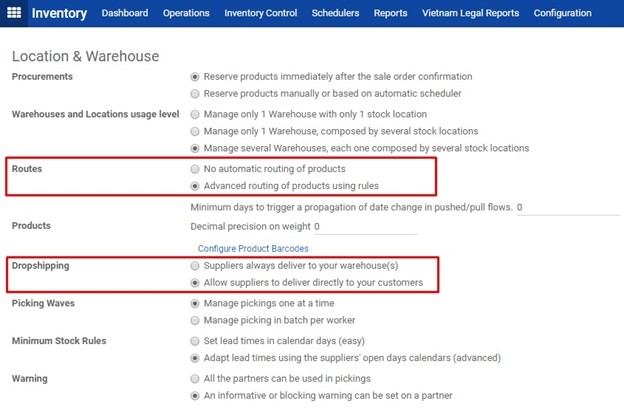The height and width of the screenshot is (412, 624).
Task: Select reserve products manually or by scheduler
Action: 195,94
